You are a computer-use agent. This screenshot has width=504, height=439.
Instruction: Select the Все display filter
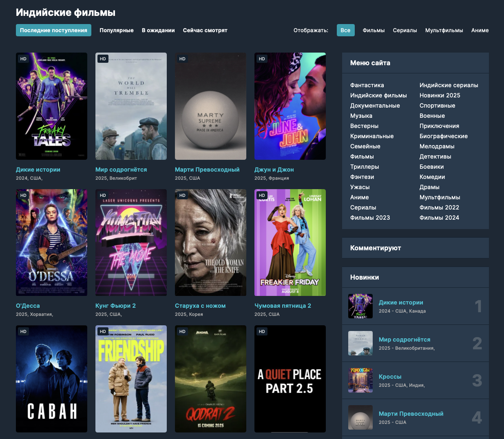345,30
